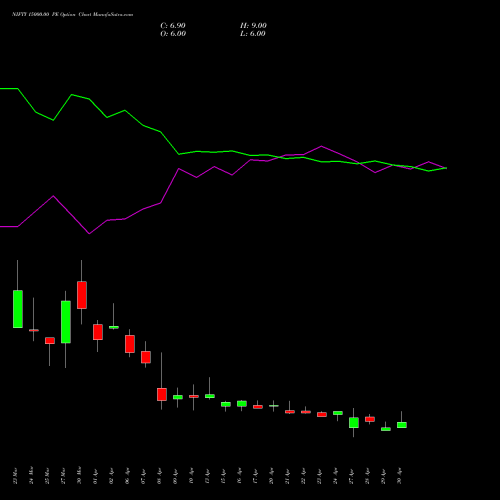Select the green candle above 27 Apr
This screenshot has width=500, height=500.
[354, 423]
